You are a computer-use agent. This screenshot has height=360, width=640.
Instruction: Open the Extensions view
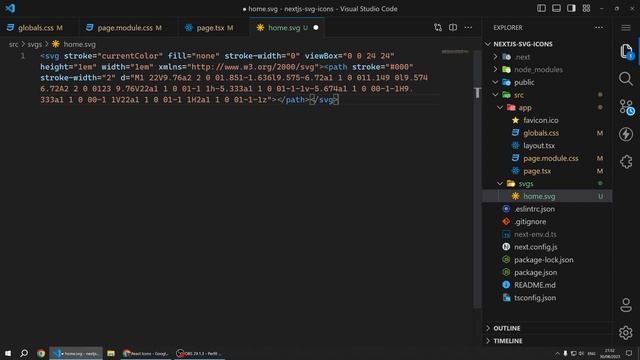[x=626, y=162]
